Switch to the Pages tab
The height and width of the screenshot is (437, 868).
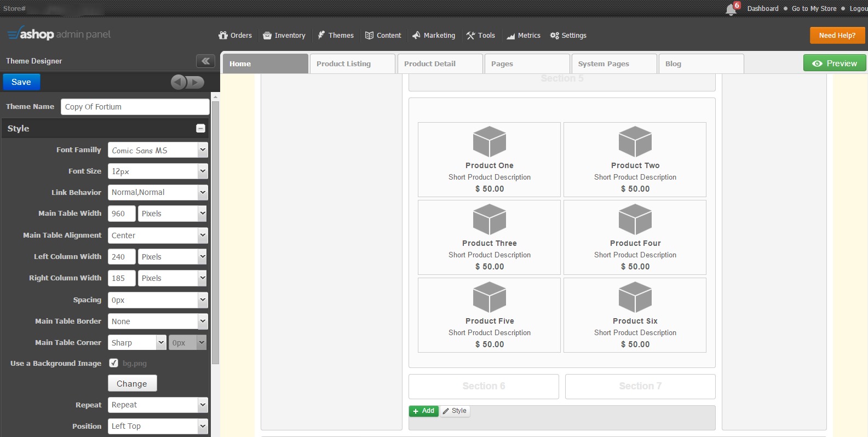coord(527,64)
